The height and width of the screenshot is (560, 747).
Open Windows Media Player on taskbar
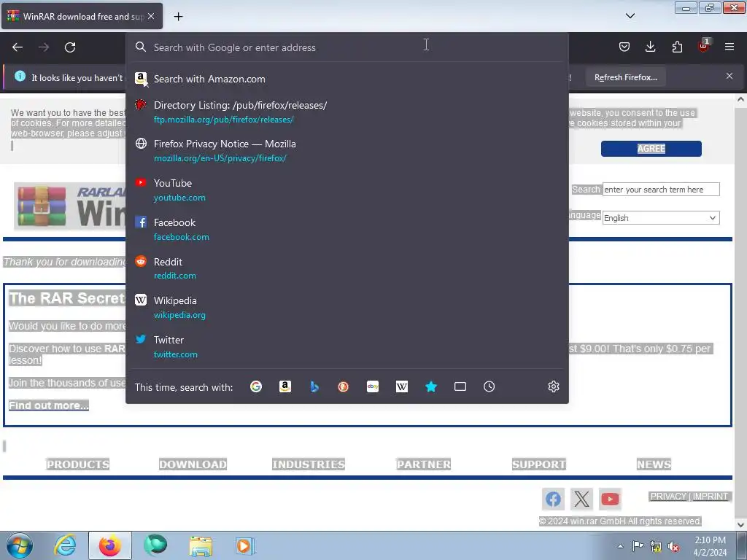pyautogui.click(x=245, y=545)
